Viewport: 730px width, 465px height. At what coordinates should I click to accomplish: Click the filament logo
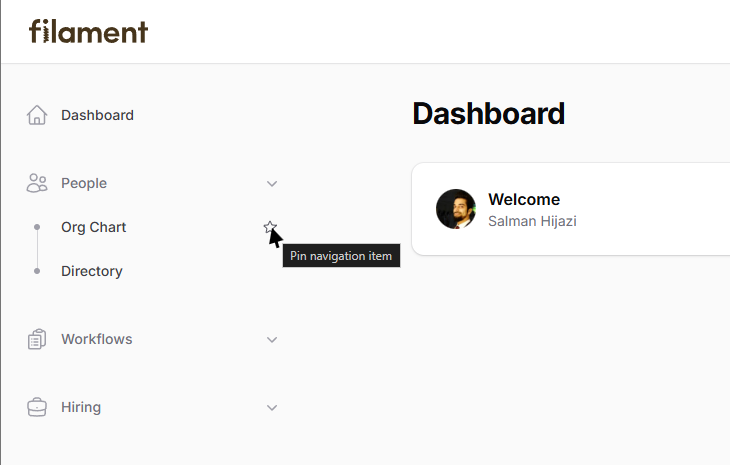[x=88, y=31]
